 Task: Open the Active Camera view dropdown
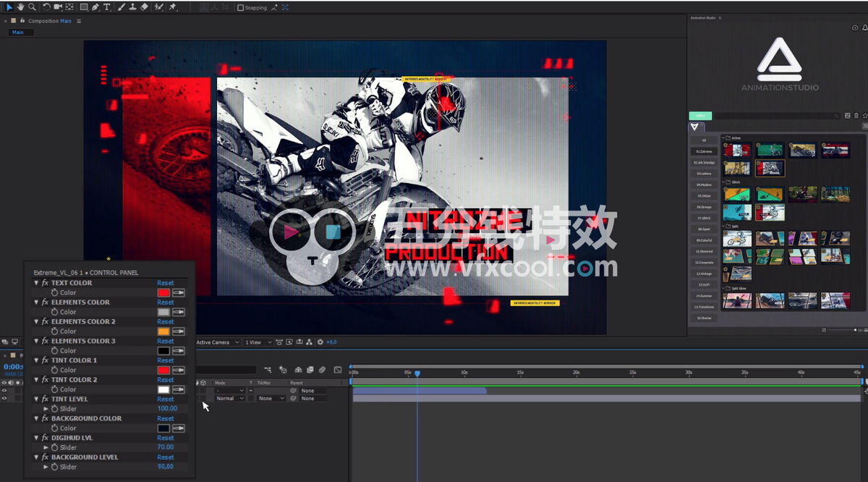pyautogui.click(x=216, y=342)
